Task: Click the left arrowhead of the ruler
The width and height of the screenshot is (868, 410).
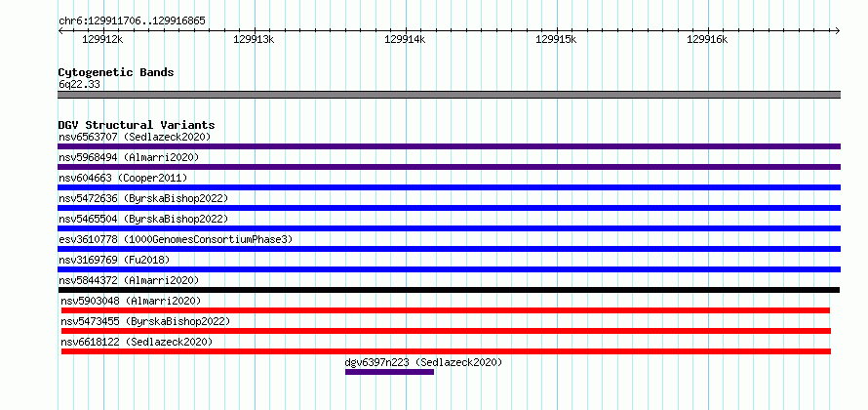Action: [x=60, y=30]
